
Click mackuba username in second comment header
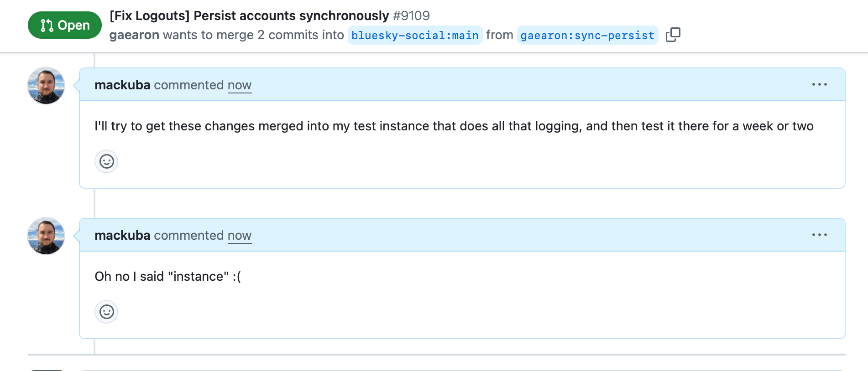pyautogui.click(x=122, y=236)
